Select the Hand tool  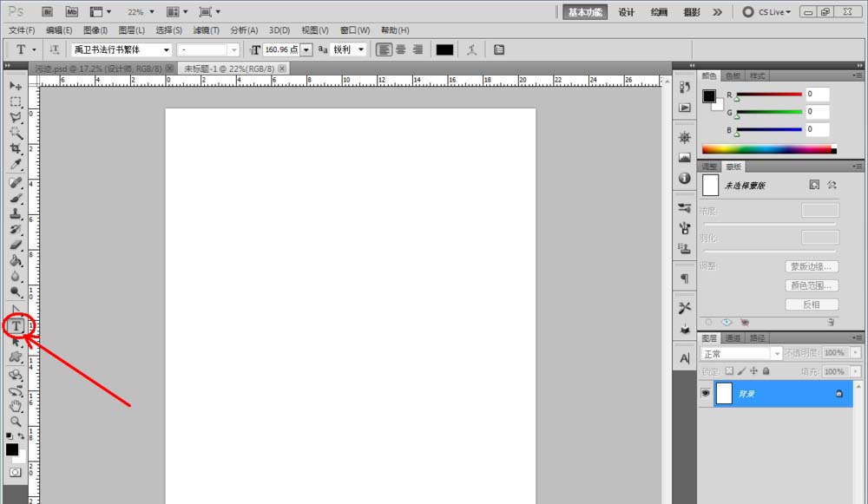[x=16, y=406]
